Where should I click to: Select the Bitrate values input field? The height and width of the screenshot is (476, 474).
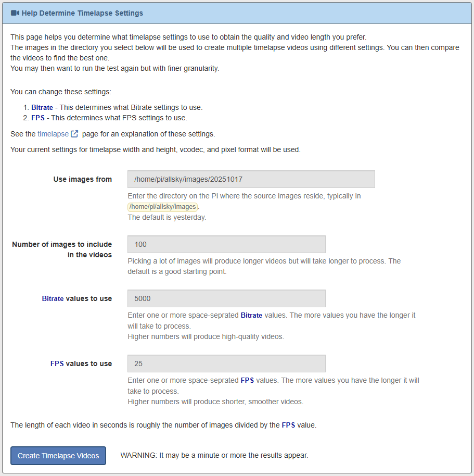click(x=226, y=298)
